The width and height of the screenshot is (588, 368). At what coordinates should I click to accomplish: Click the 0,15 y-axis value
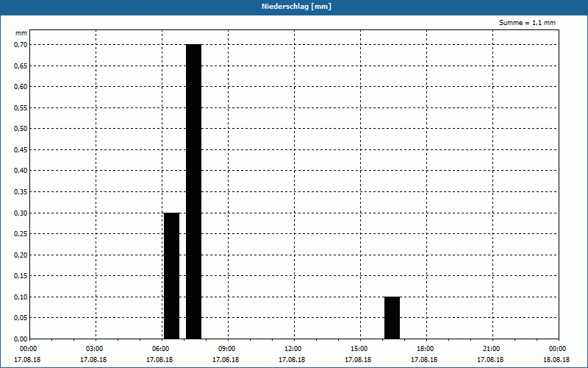21,276
